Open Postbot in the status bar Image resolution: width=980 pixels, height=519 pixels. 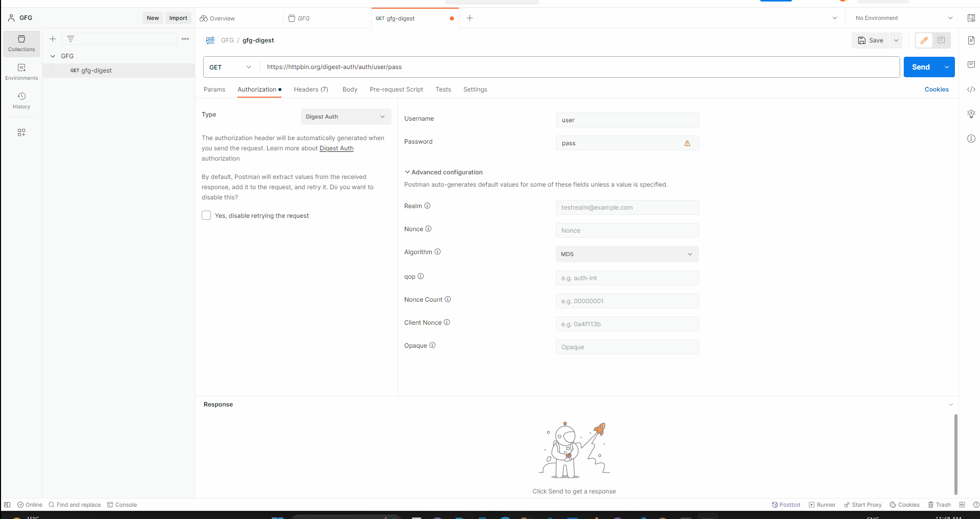coord(786,505)
